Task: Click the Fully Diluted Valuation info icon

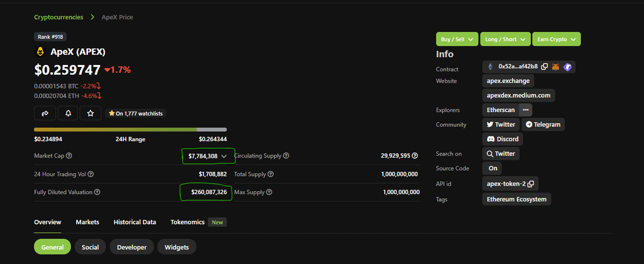Action: [97, 192]
